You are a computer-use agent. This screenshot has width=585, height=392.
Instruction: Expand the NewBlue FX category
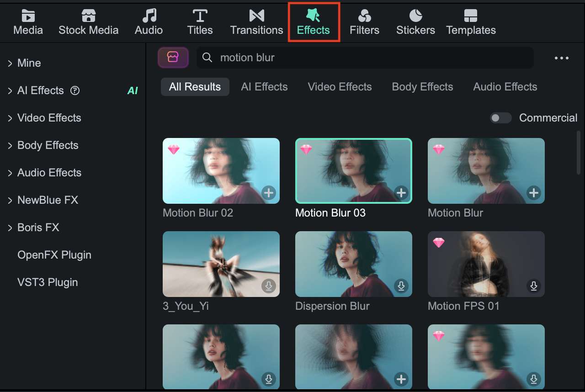10,201
